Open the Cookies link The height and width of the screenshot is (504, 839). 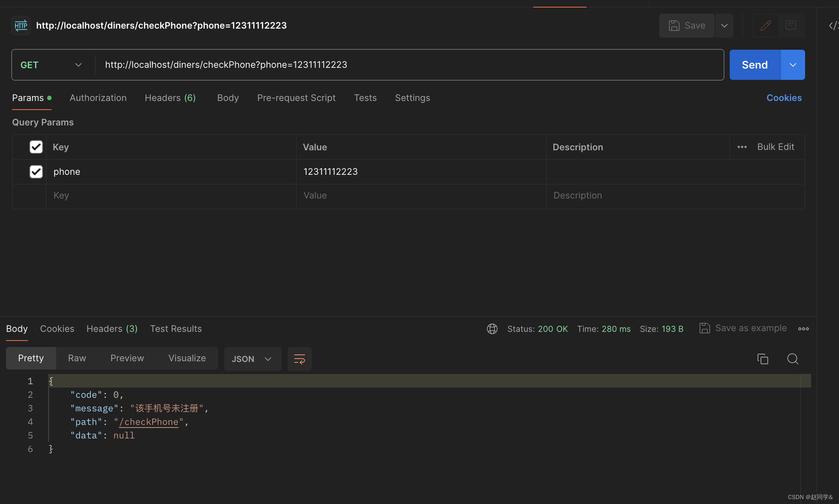pyautogui.click(x=784, y=98)
